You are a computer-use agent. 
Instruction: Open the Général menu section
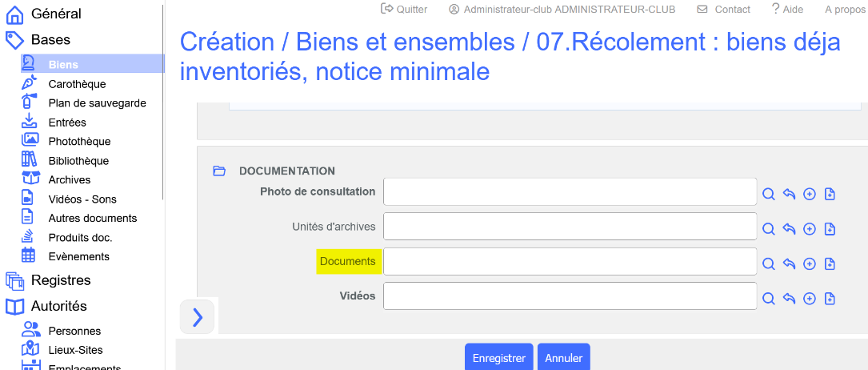(x=56, y=14)
